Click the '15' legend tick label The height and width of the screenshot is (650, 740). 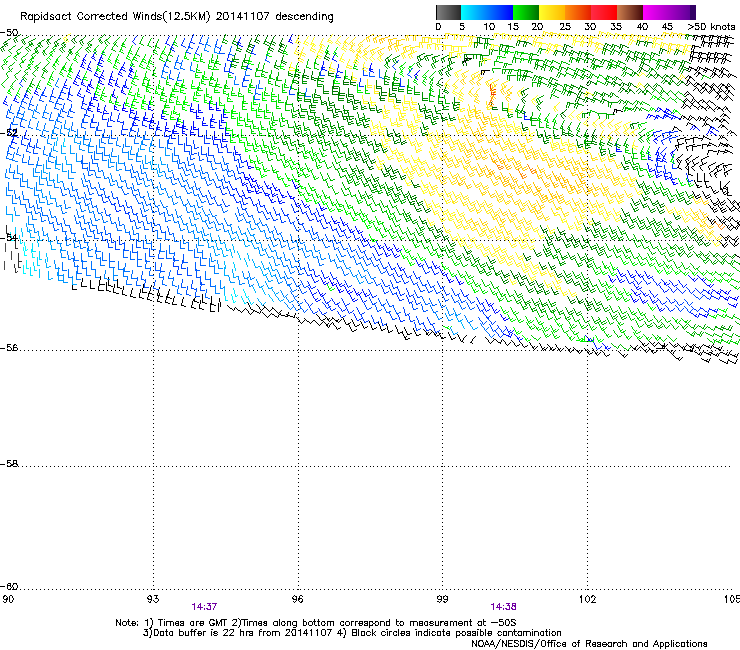[x=513, y=27]
